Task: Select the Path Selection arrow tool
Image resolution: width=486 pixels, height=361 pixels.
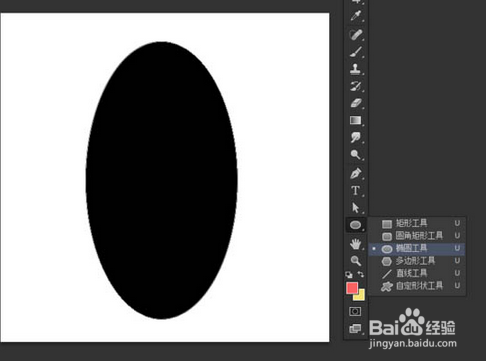Action: coord(355,208)
